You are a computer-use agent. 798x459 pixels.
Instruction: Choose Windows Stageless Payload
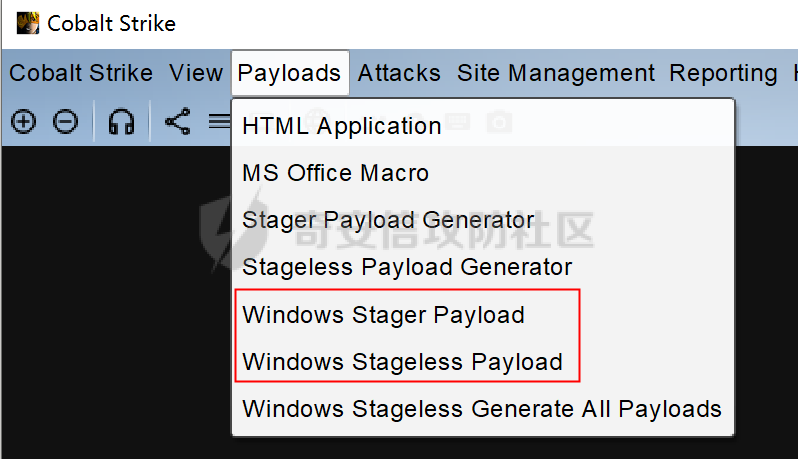tap(402, 362)
